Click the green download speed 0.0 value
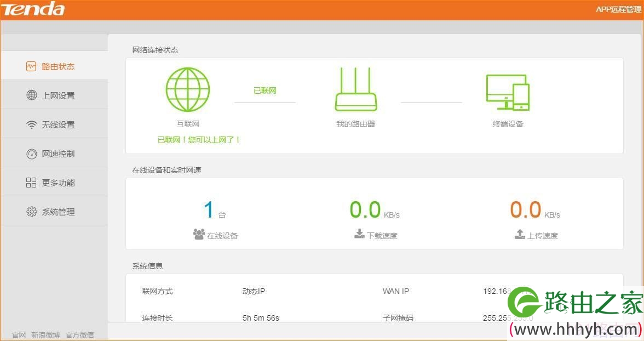 [x=365, y=209]
